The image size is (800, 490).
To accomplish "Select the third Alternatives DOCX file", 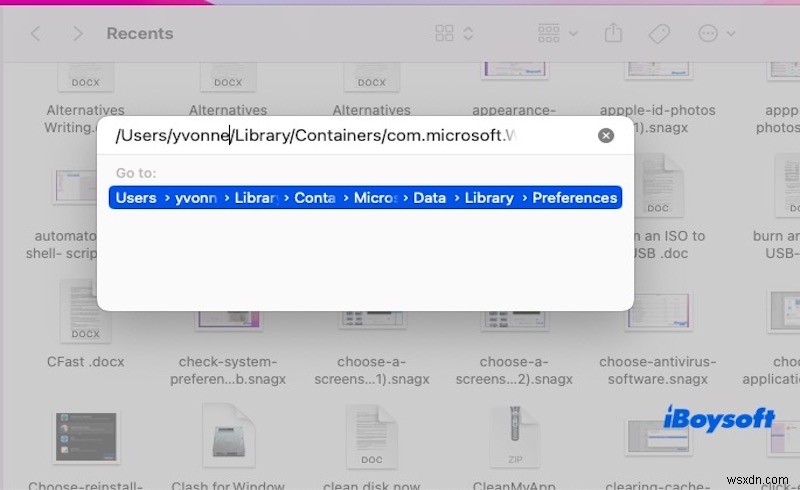I will [371, 77].
